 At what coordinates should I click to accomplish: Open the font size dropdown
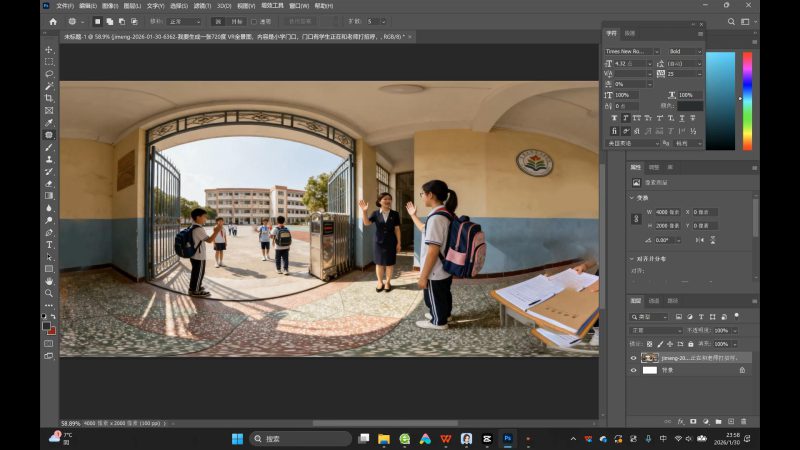click(649, 64)
